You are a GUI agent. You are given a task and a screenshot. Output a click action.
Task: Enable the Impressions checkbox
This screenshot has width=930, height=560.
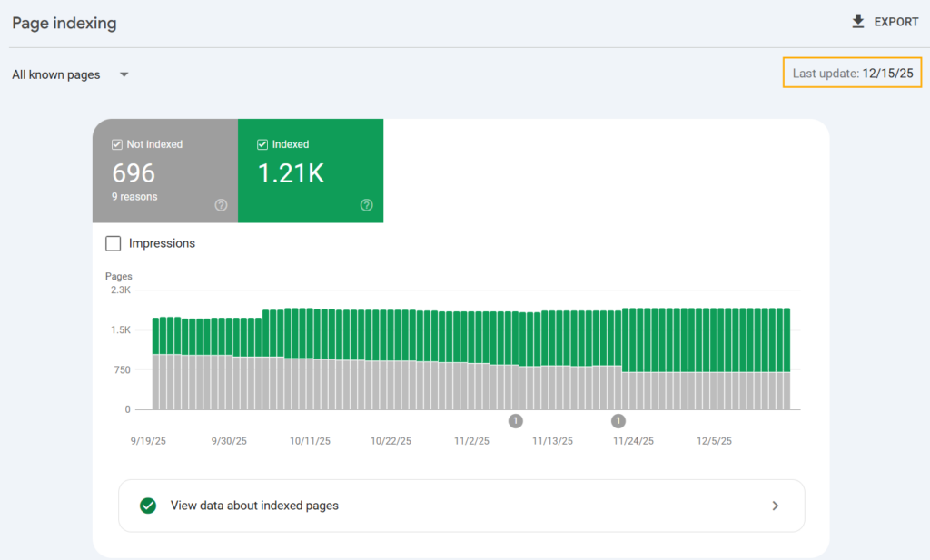(x=114, y=243)
